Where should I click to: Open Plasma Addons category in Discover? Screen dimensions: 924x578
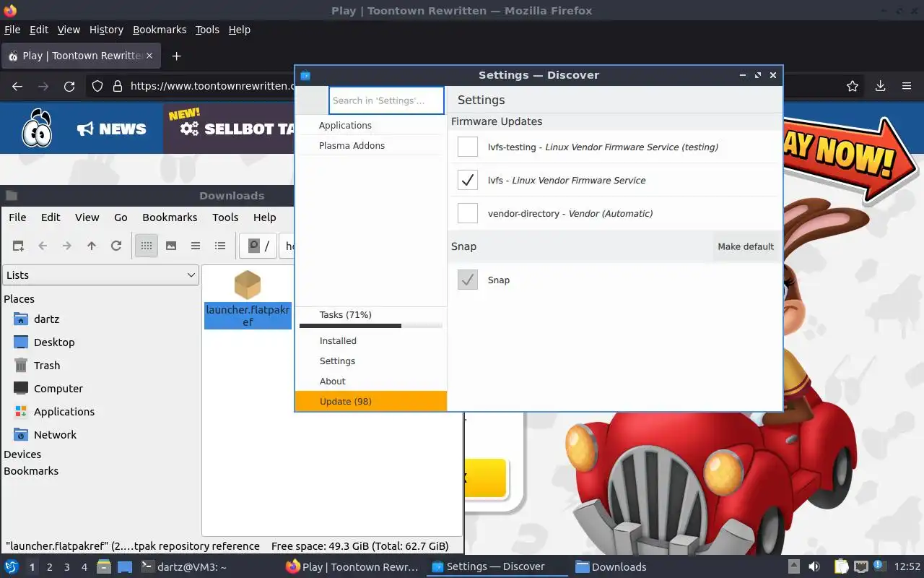coord(371,145)
